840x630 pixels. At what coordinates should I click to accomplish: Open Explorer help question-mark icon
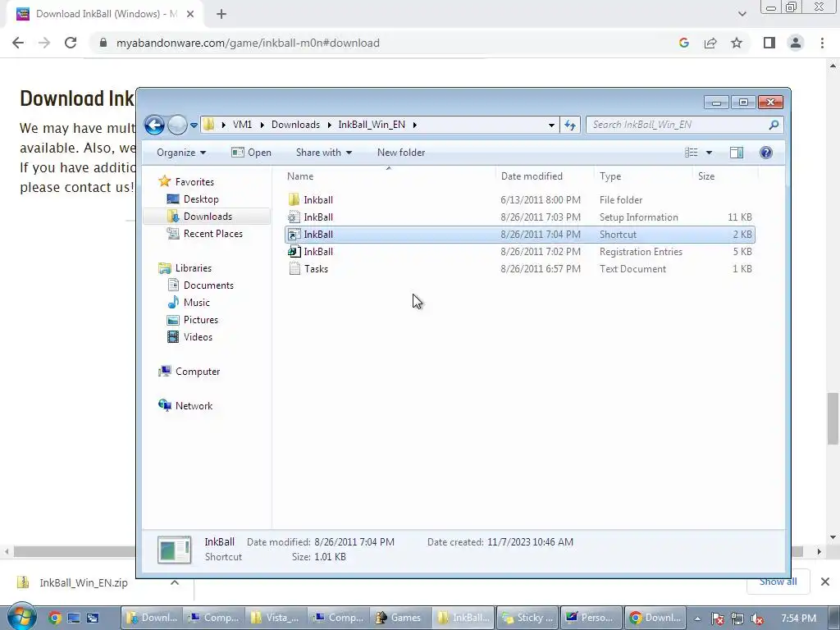click(766, 153)
